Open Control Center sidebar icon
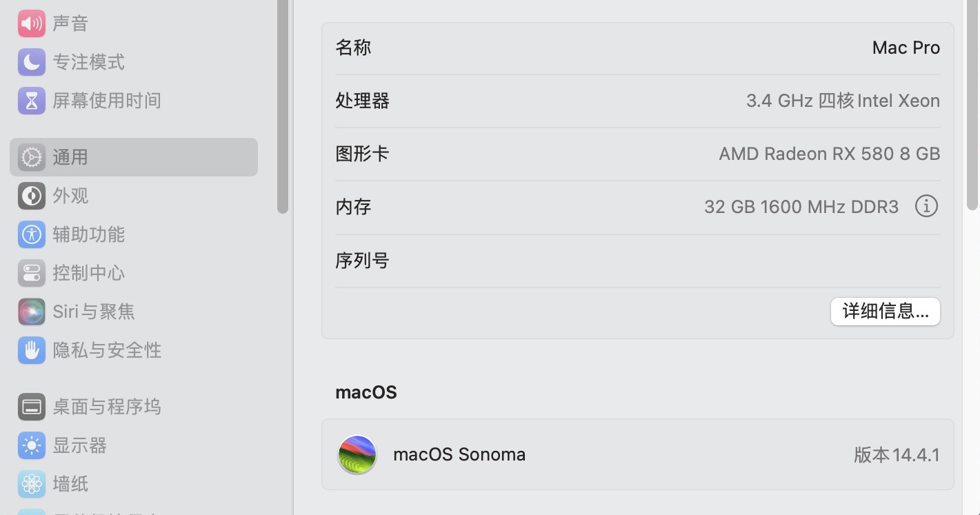Screen dimensions: 980x515 32,273
